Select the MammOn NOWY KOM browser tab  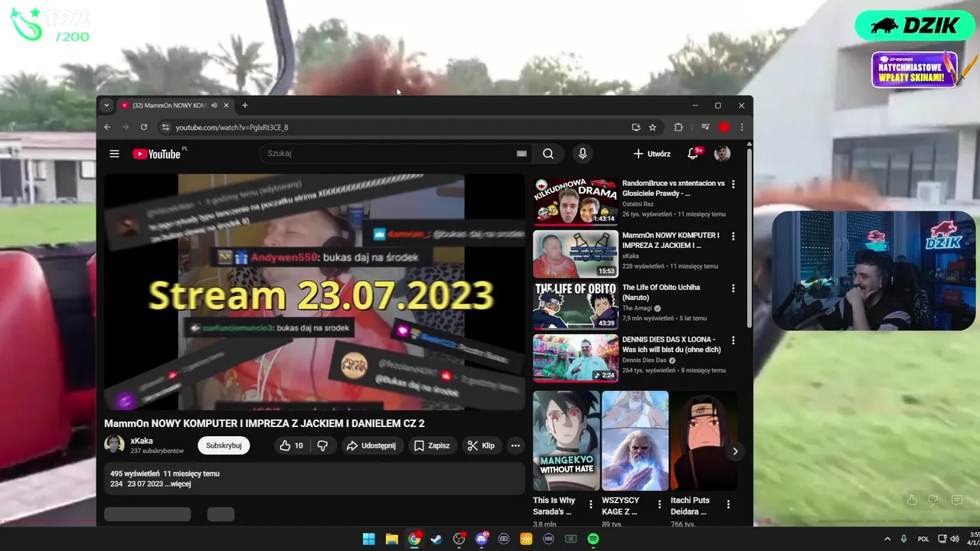coord(169,106)
